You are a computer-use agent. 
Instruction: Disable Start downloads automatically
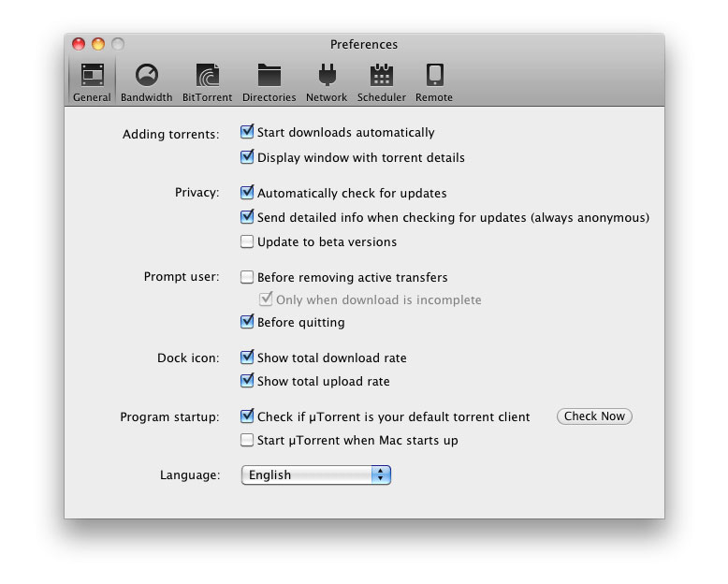tap(247, 133)
